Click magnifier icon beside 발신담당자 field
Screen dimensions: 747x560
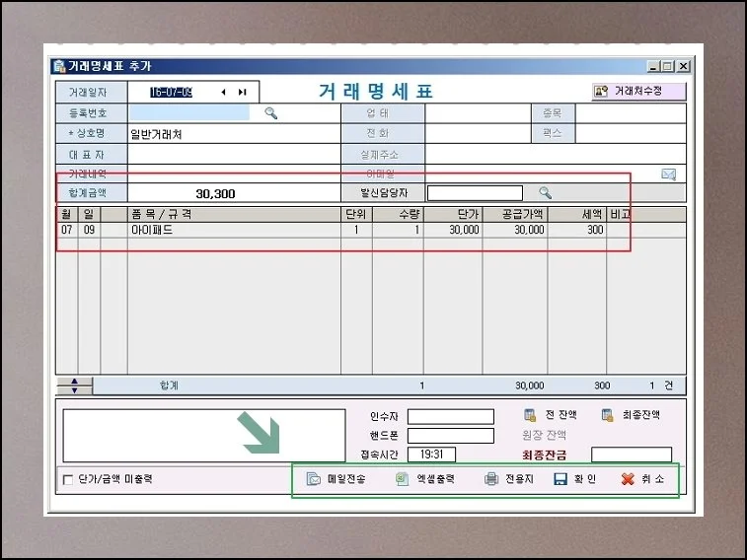(x=545, y=192)
